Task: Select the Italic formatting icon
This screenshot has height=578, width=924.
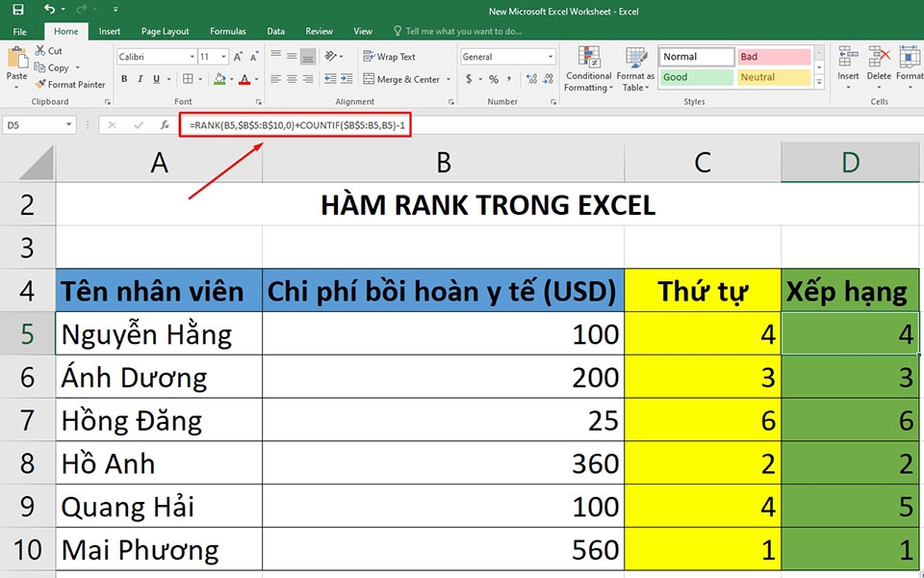Action: click(x=140, y=77)
